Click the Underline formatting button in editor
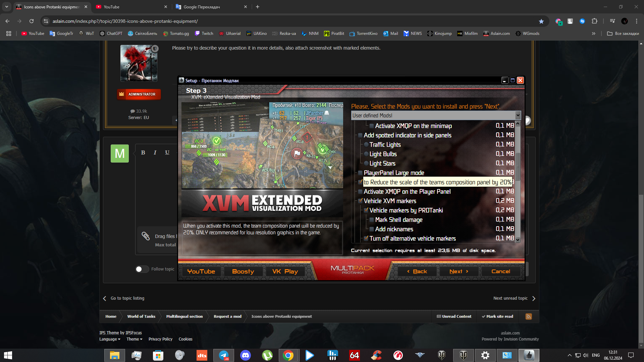This screenshot has height=362, width=644. click(x=167, y=153)
